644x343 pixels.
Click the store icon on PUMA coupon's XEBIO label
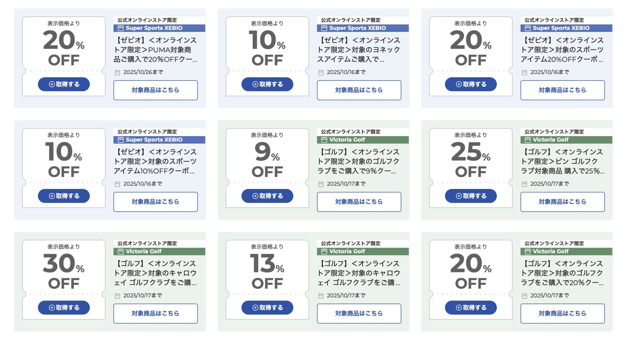point(121,28)
